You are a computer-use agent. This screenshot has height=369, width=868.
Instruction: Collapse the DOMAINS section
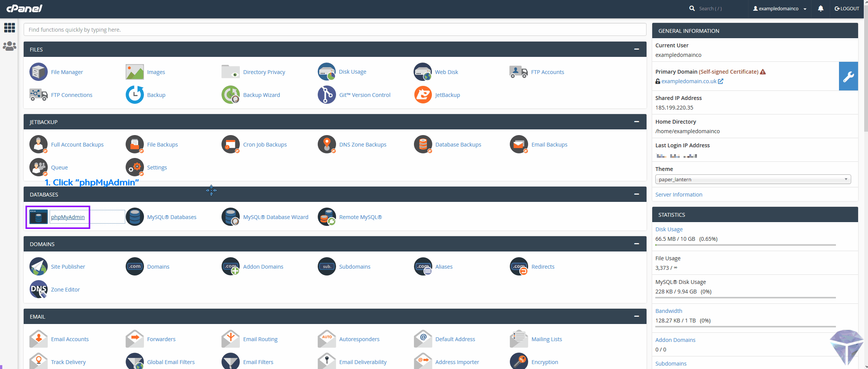tap(637, 244)
